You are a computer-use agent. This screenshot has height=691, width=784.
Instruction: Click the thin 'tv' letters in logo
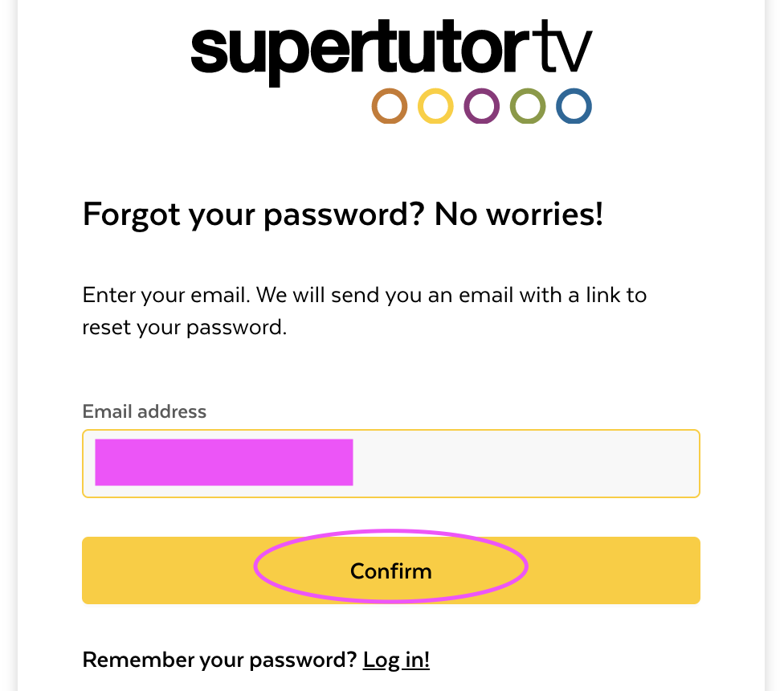point(562,47)
